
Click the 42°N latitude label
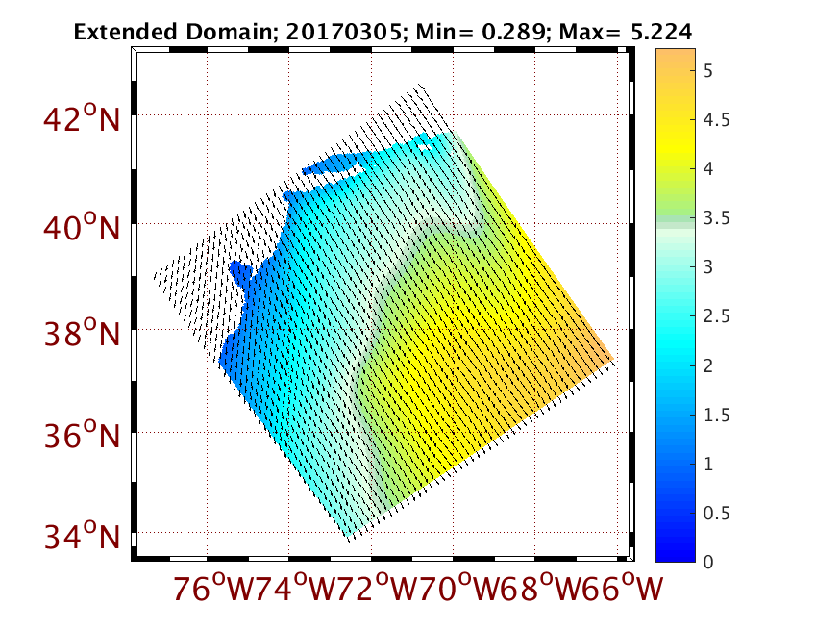[82, 118]
